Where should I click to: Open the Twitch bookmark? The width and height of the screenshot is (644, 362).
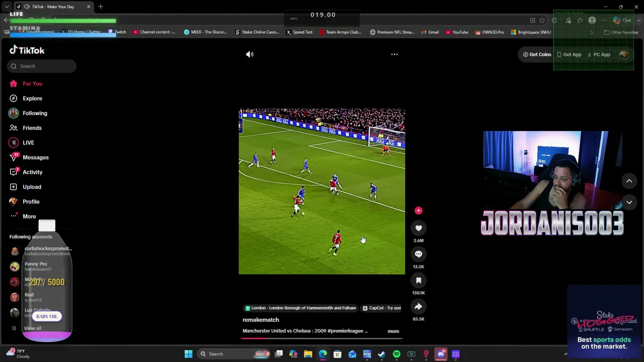117,32
